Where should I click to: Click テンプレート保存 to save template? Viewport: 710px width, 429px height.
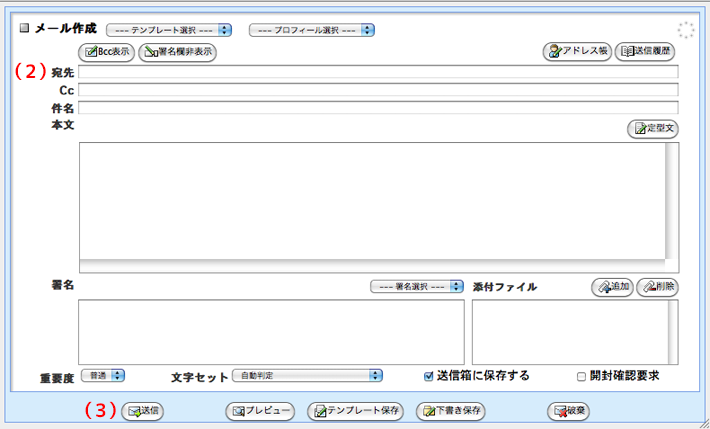click(x=356, y=410)
